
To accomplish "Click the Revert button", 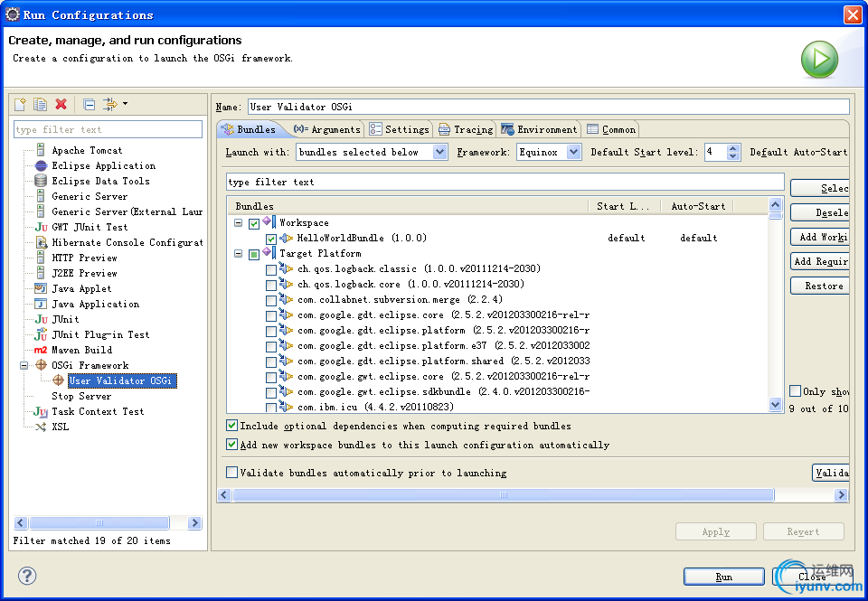I will pos(803,531).
